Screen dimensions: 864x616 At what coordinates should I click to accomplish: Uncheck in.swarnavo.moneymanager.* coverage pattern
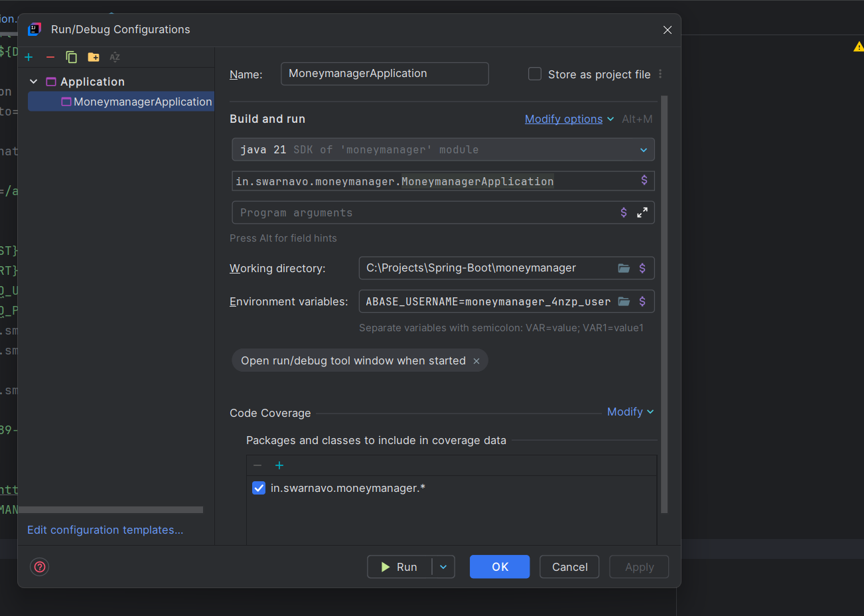tap(259, 488)
